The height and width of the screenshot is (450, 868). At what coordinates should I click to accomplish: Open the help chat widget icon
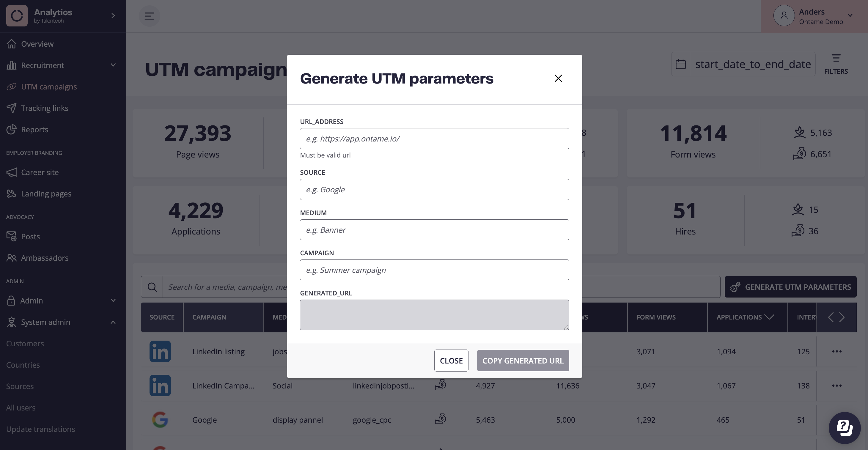click(x=845, y=428)
